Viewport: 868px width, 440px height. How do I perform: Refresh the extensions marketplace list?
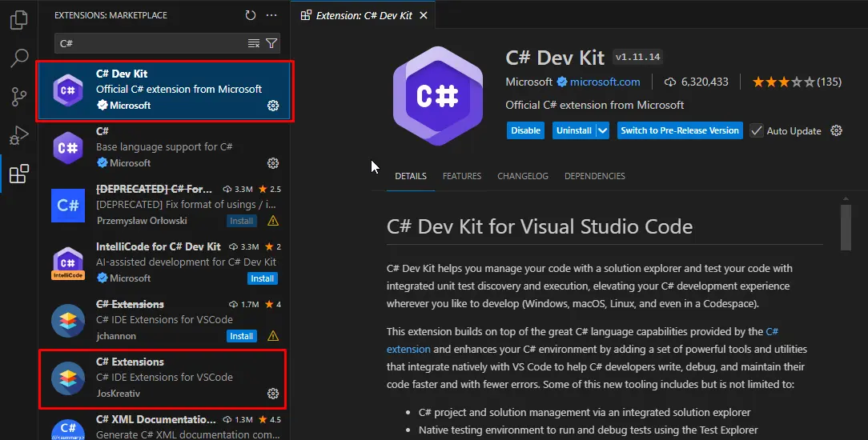click(x=250, y=15)
